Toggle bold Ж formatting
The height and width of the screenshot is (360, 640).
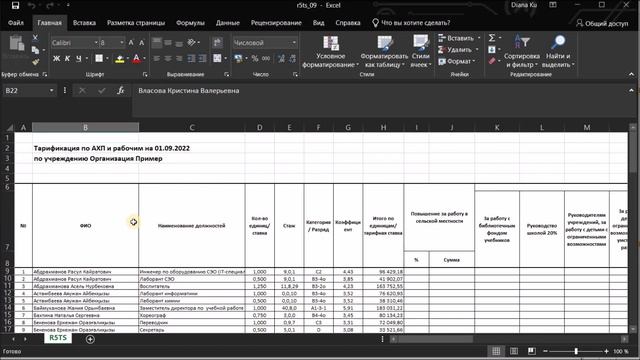click(56, 58)
